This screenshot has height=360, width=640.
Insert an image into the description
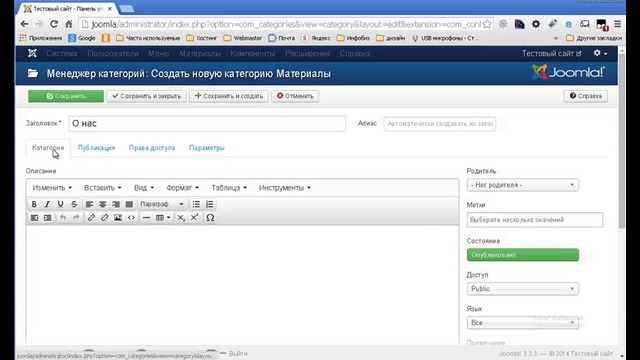pos(118,218)
